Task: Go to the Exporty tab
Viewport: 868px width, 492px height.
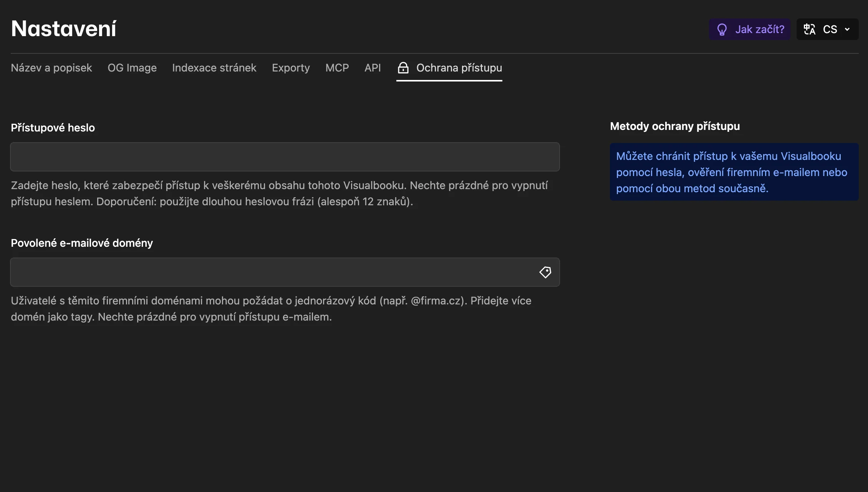Action: [x=291, y=68]
